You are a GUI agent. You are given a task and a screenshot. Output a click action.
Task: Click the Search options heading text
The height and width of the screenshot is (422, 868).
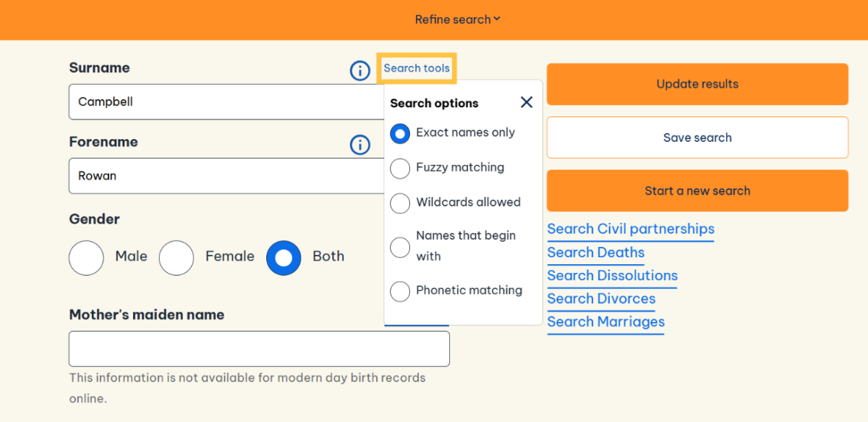[434, 103]
